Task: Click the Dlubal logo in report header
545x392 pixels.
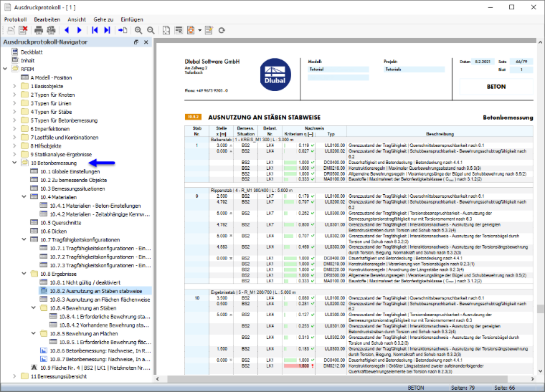Action: pos(275,75)
